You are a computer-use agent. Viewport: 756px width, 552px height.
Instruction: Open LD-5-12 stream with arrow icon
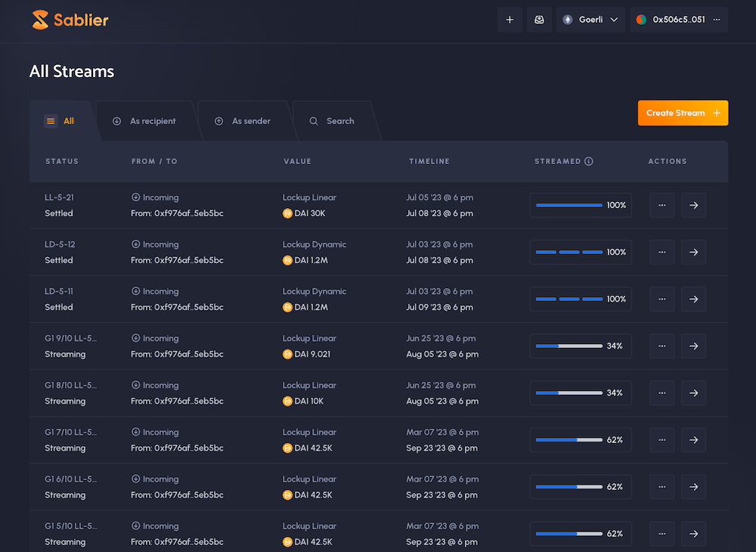(x=693, y=253)
